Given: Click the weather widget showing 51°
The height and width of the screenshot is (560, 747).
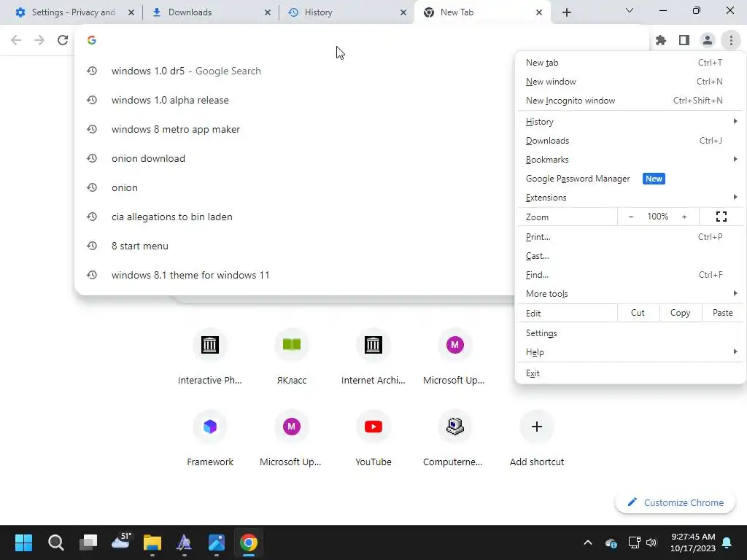Looking at the screenshot, I should [x=120, y=542].
